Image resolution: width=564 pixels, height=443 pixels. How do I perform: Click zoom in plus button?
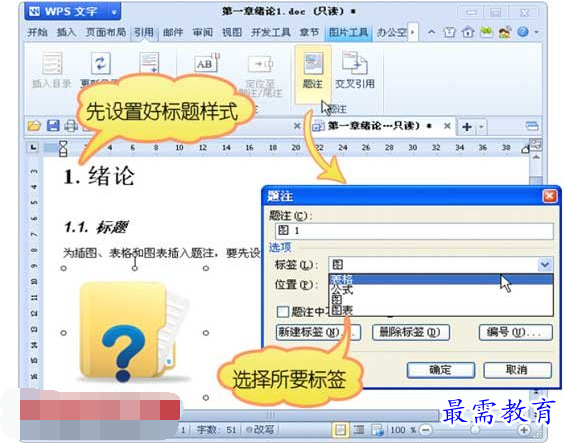click(x=524, y=430)
